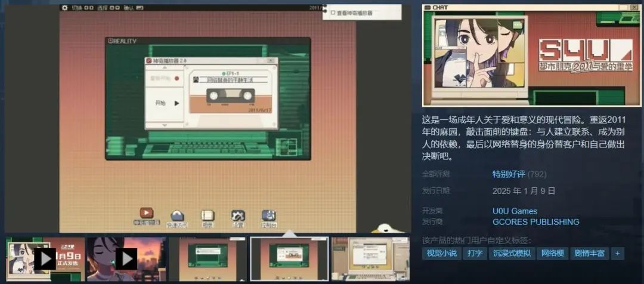Screen dimensions: 644x284
Task: Play the second trailer with sunset girl
Action: pos(126,259)
